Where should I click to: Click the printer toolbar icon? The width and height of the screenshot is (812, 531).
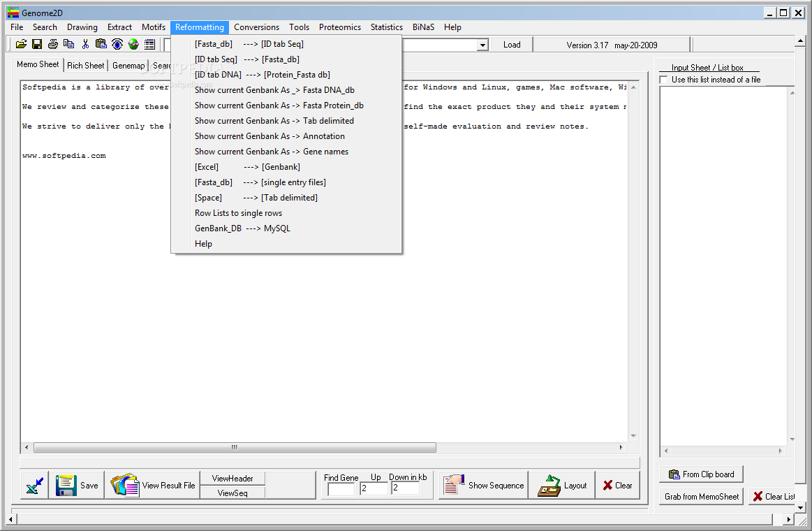tap(53, 45)
